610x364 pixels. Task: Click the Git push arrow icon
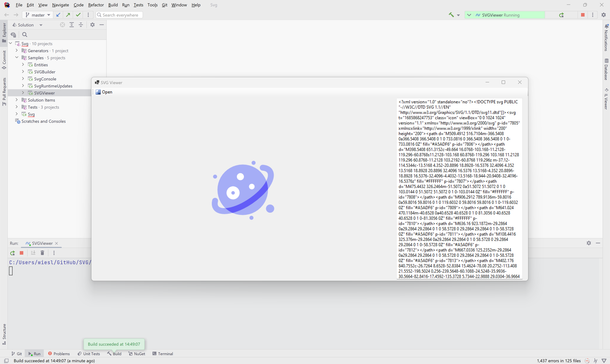pos(68,15)
